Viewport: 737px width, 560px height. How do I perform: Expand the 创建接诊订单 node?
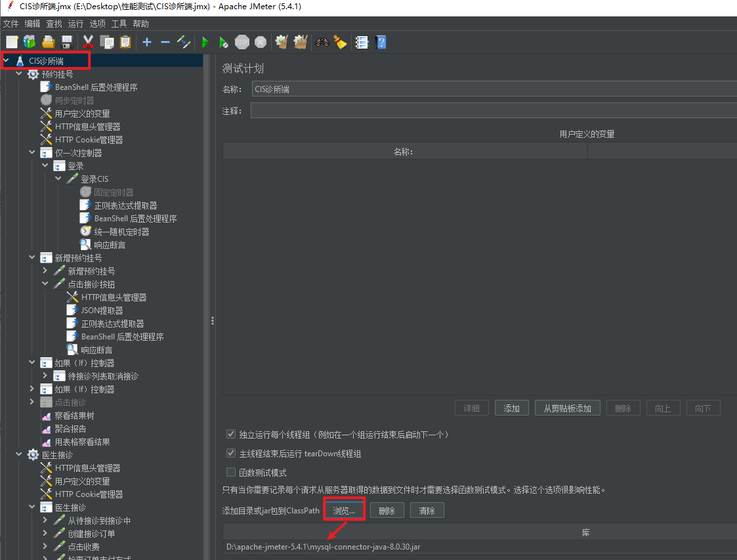coord(45,532)
